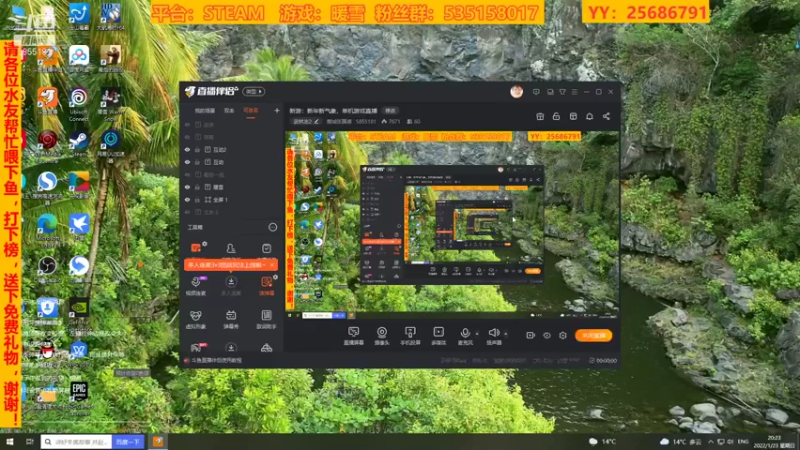Open the orange highlighted danmaku tool
The image size is (800, 450).
[266, 286]
